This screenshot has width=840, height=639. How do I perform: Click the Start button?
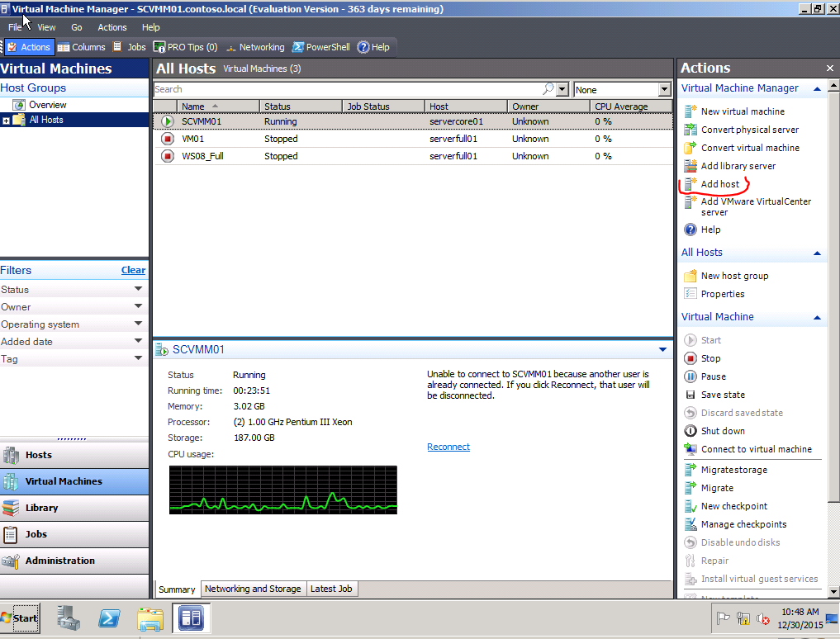(20, 618)
